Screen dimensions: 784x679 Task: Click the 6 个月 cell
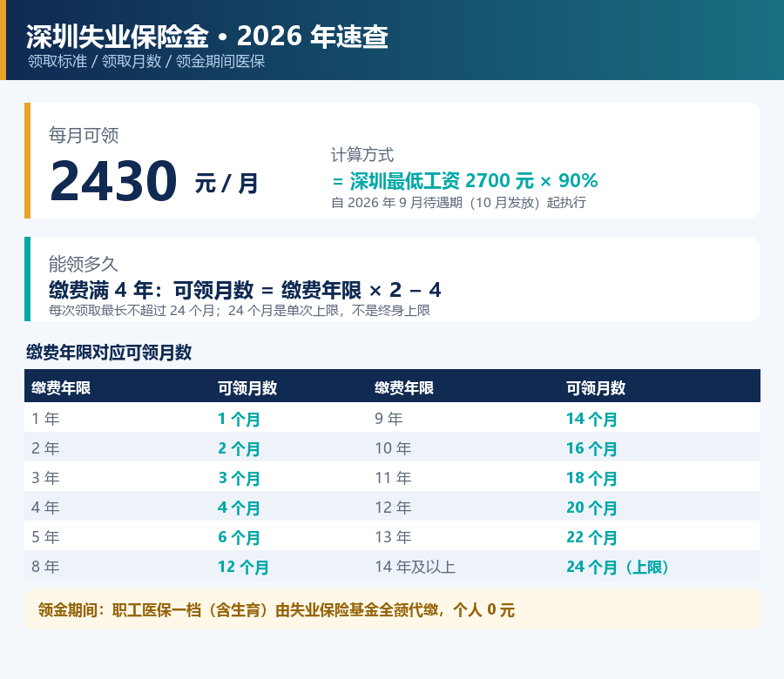tap(239, 537)
